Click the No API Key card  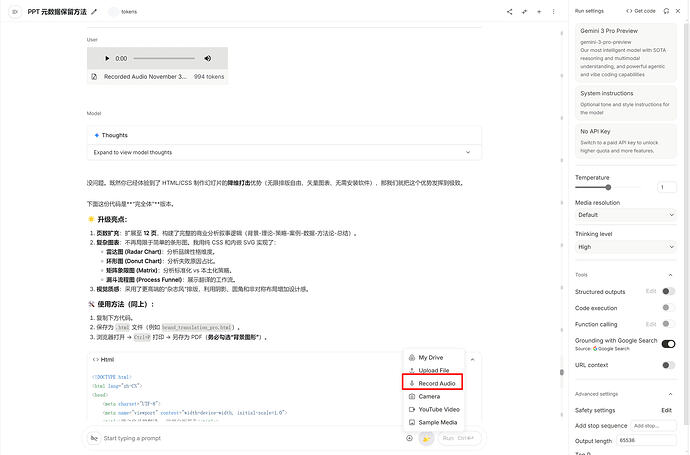pos(626,141)
